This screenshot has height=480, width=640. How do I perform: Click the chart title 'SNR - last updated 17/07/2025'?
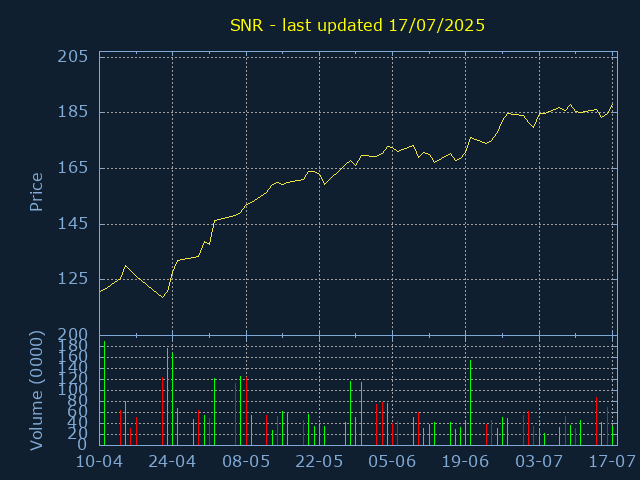[x=357, y=25]
